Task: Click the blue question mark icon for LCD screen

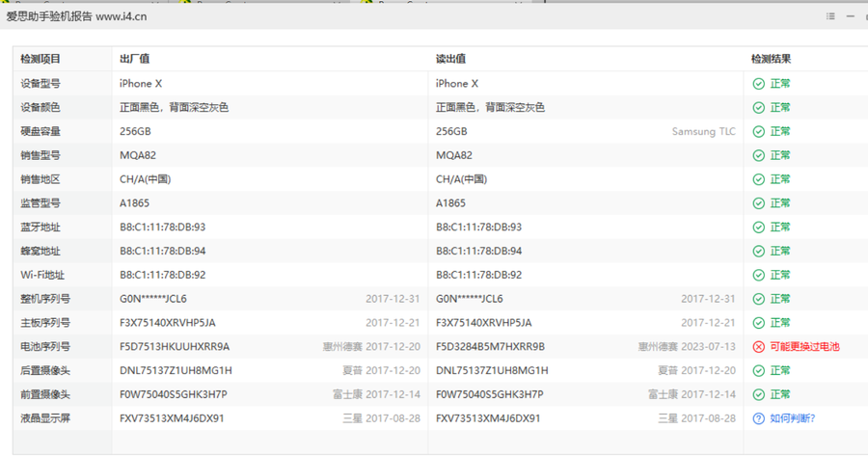Action: point(759,418)
